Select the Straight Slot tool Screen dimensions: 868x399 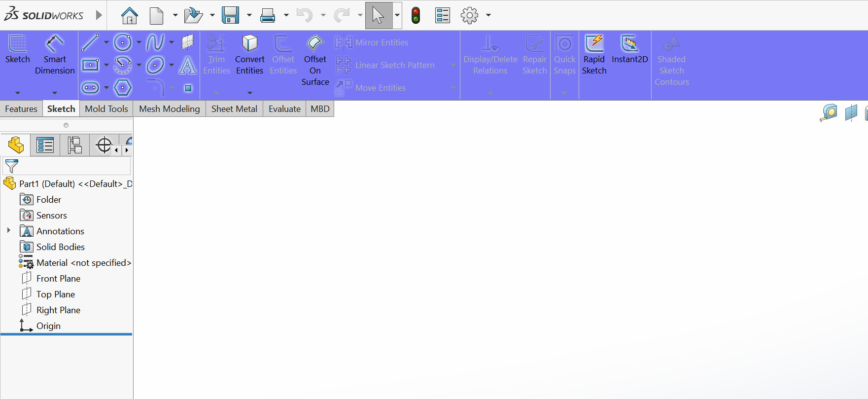90,88
